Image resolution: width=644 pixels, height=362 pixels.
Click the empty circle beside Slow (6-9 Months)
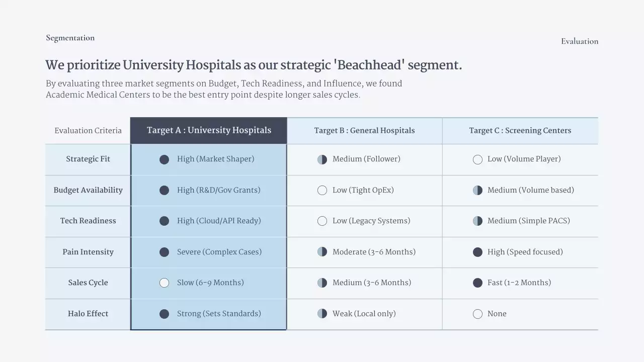click(164, 283)
